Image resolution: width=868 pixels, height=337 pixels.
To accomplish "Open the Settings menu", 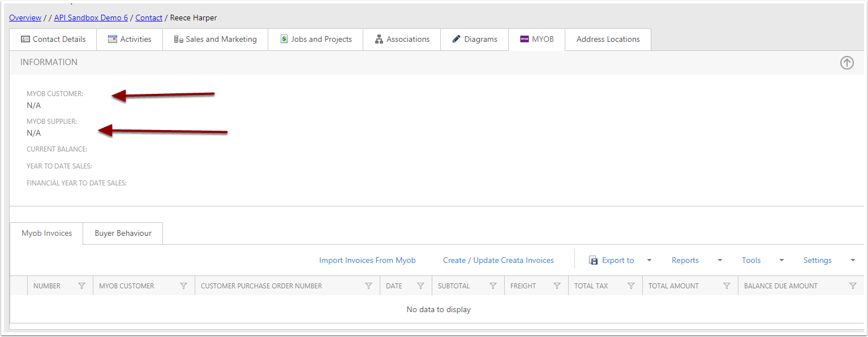I will pyautogui.click(x=818, y=260).
